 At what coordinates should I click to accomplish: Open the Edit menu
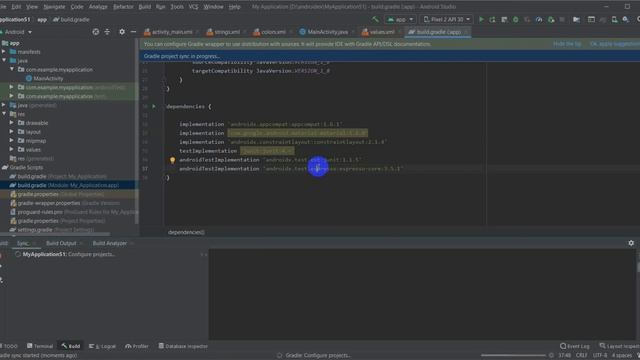pos(16,7)
